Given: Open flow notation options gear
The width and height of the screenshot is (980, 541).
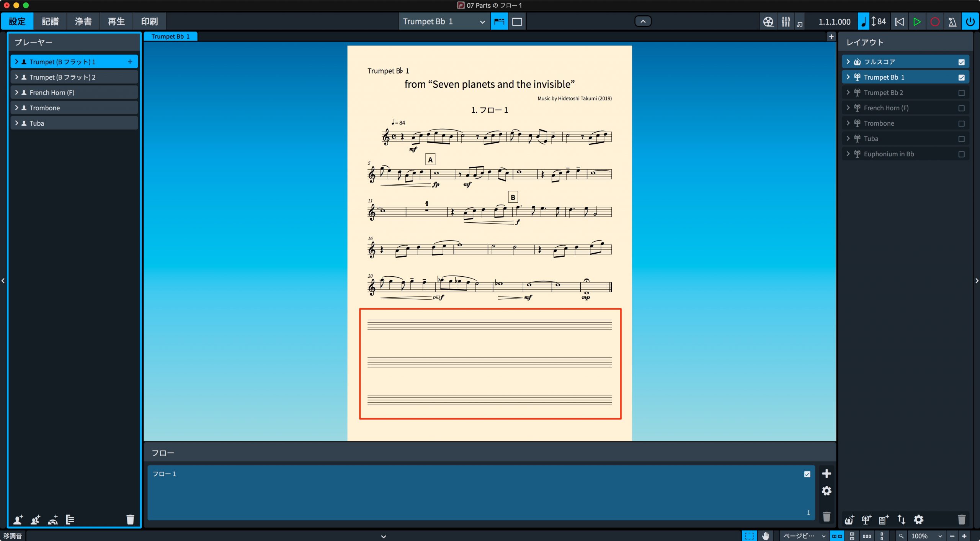Looking at the screenshot, I should pyautogui.click(x=826, y=491).
